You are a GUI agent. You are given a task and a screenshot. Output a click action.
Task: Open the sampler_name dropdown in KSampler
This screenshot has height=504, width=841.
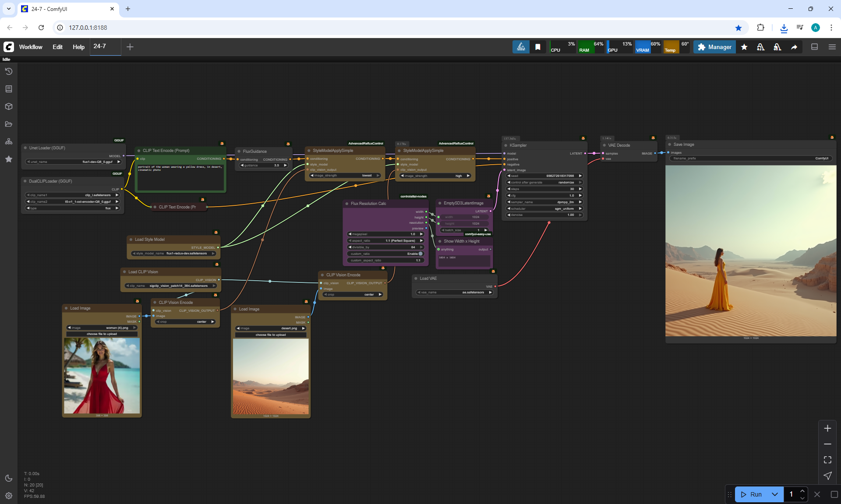544,202
